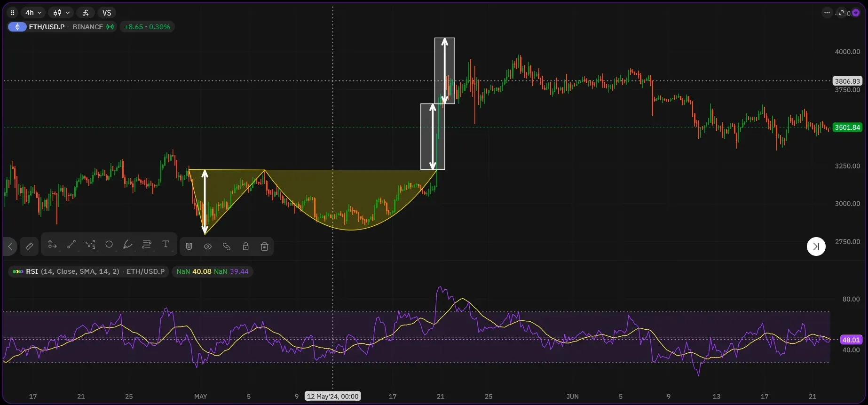This screenshot has height=405, width=868.
Task: Open the grid layout menu icon
Action: tap(13, 13)
